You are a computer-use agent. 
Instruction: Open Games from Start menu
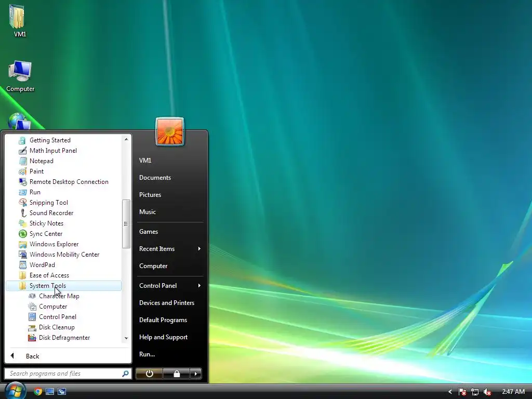(149, 232)
